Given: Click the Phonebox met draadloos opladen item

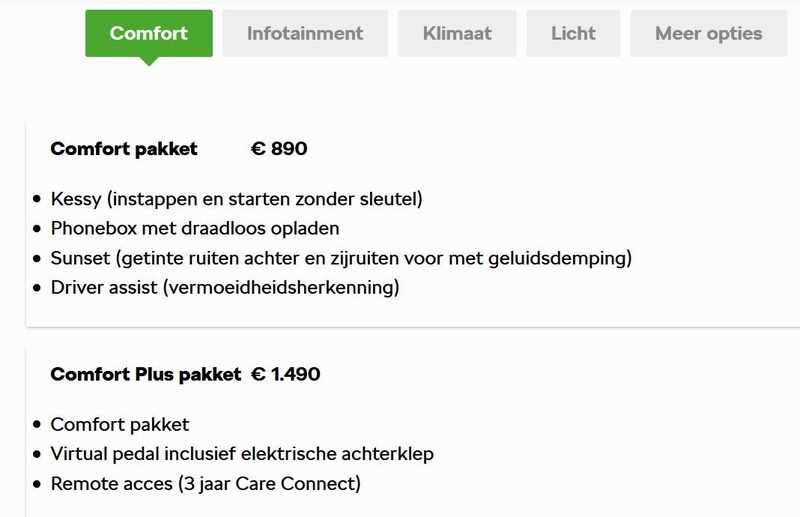Looking at the screenshot, I should pyautogui.click(x=195, y=228).
